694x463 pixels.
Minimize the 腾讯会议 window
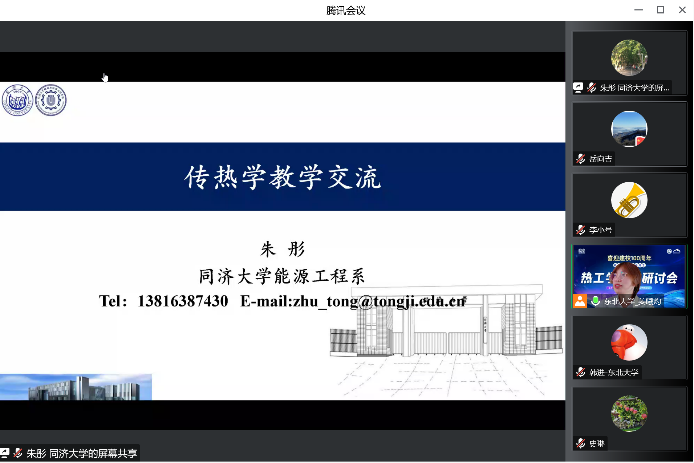click(x=638, y=10)
